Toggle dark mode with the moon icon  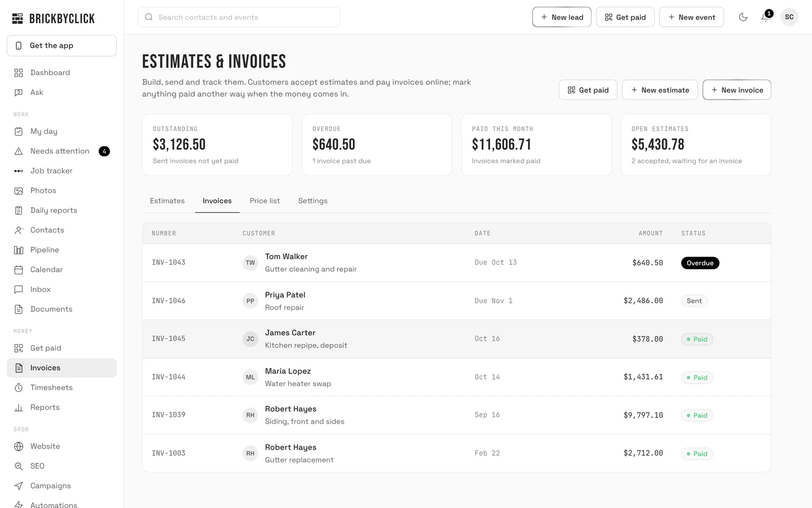pos(743,17)
